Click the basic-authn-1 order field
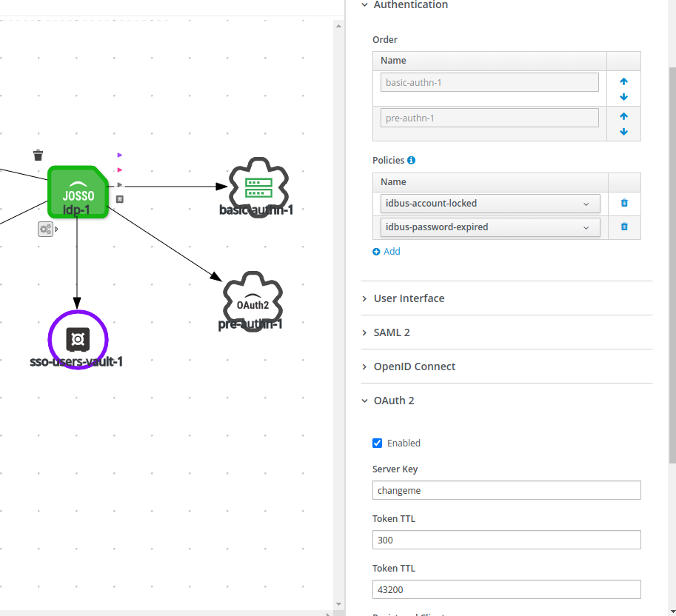The image size is (676, 616). click(x=489, y=82)
